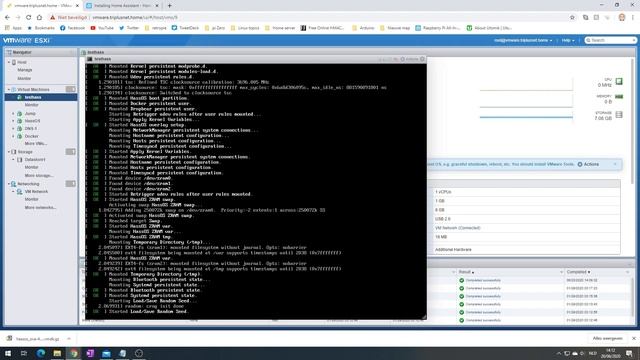
Task: Open the Chrome profile avatar
Action: pyautogui.click(x=622, y=17)
